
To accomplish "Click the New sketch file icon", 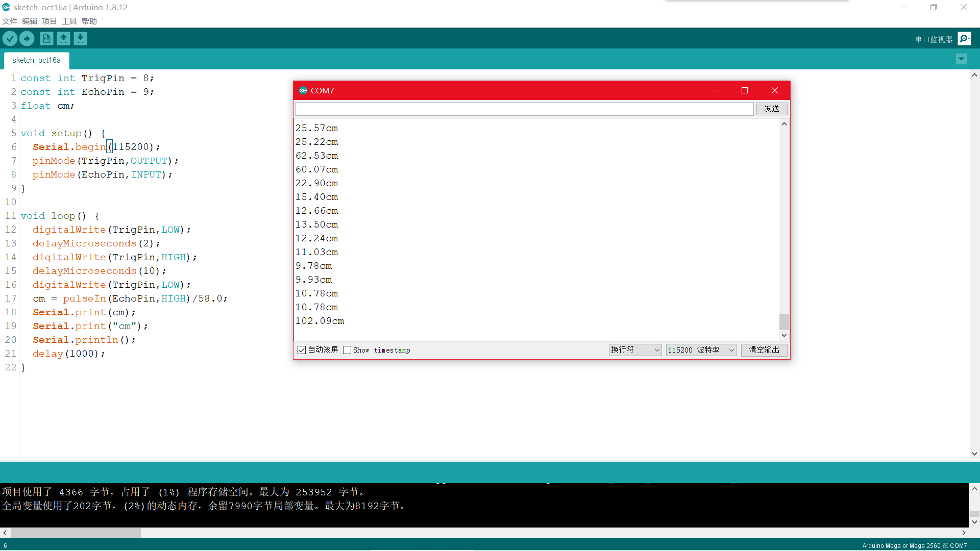I will click(x=46, y=39).
